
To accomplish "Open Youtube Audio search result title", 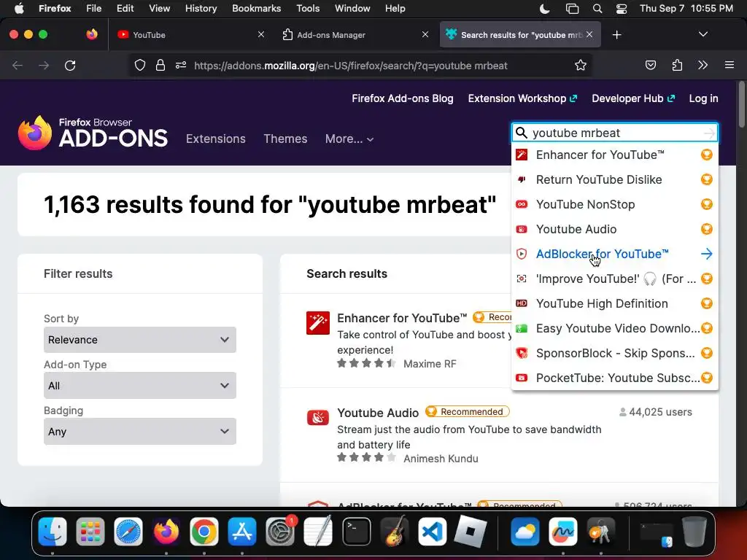I will [378, 413].
